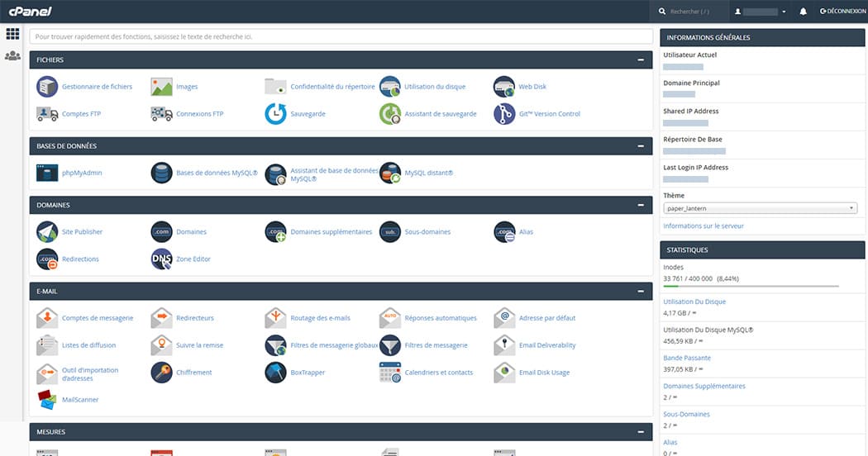The image size is (868, 456).
Task: Open the Redirecteurs link
Action: 195,318
